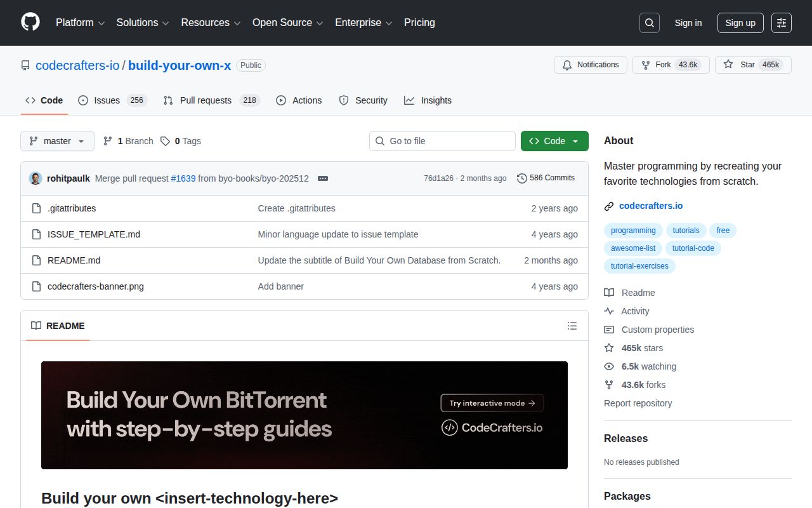Switch to the Issues tab
This screenshot has height=508, width=812.
click(x=107, y=100)
